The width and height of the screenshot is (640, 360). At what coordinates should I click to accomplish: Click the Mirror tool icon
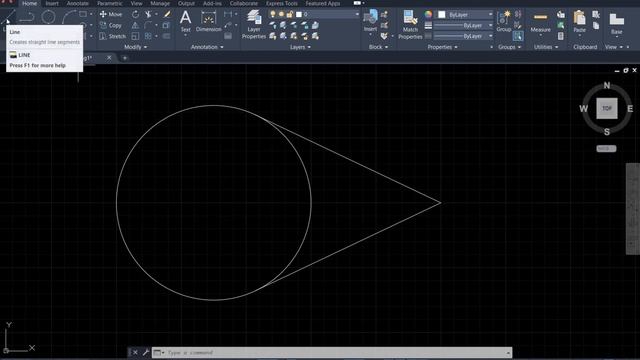pyautogui.click(x=135, y=25)
